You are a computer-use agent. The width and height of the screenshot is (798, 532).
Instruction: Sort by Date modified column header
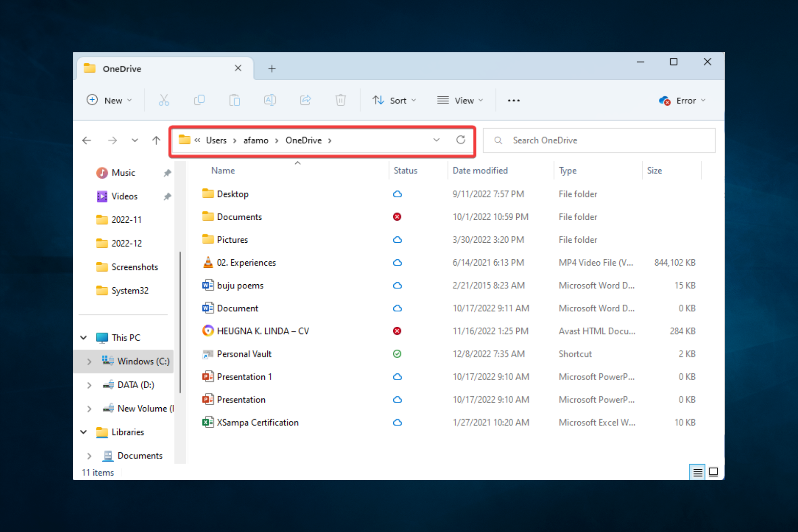(x=480, y=170)
